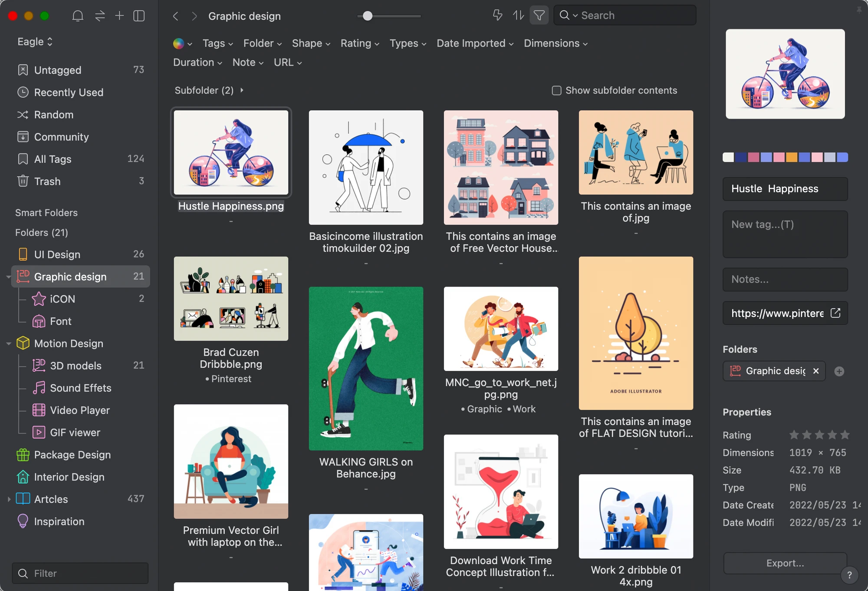Set rating to five stars

[845, 435]
